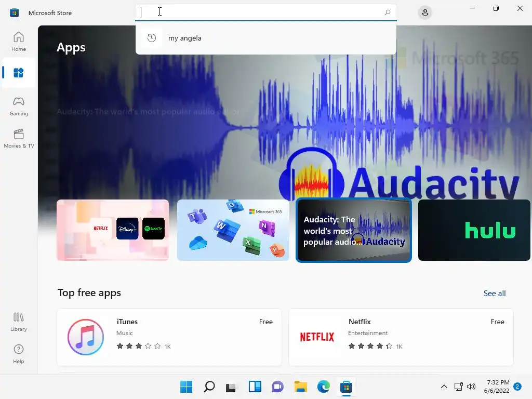Open the network status tray icon
This screenshot has height=399, width=532.
pyautogui.click(x=459, y=387)
